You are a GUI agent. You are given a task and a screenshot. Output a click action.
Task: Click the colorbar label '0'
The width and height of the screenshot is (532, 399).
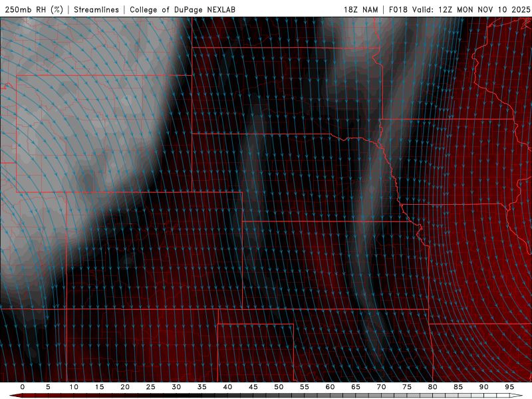[x=23, y=387]
